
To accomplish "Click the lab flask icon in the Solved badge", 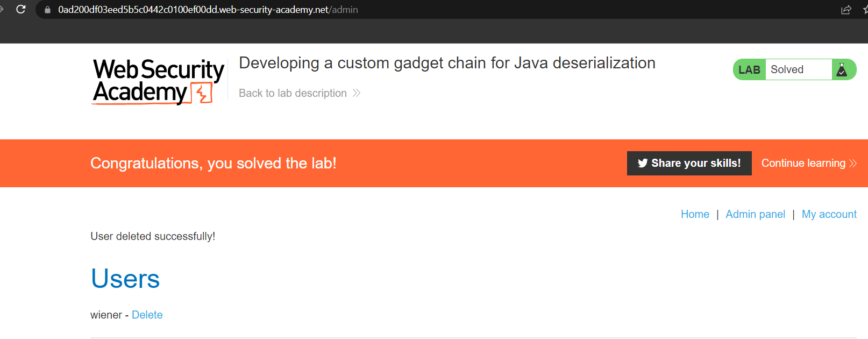I will (842, 69).
